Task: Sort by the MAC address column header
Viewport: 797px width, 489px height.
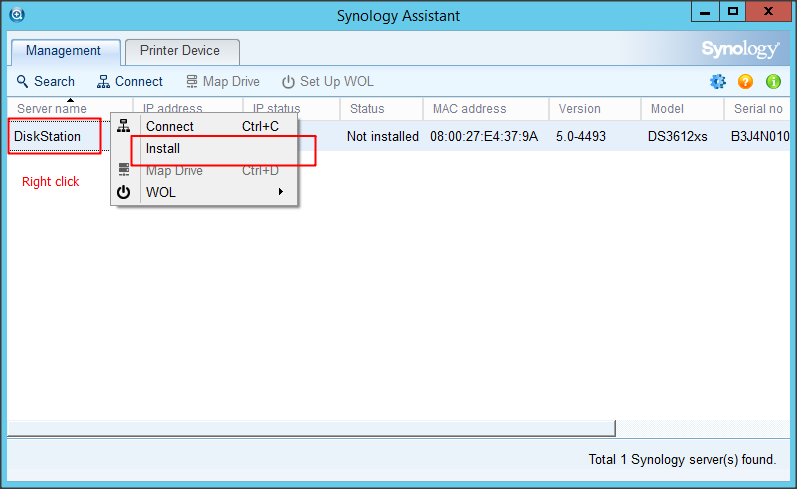Action: pyautogui.click(x=469, y=108)
